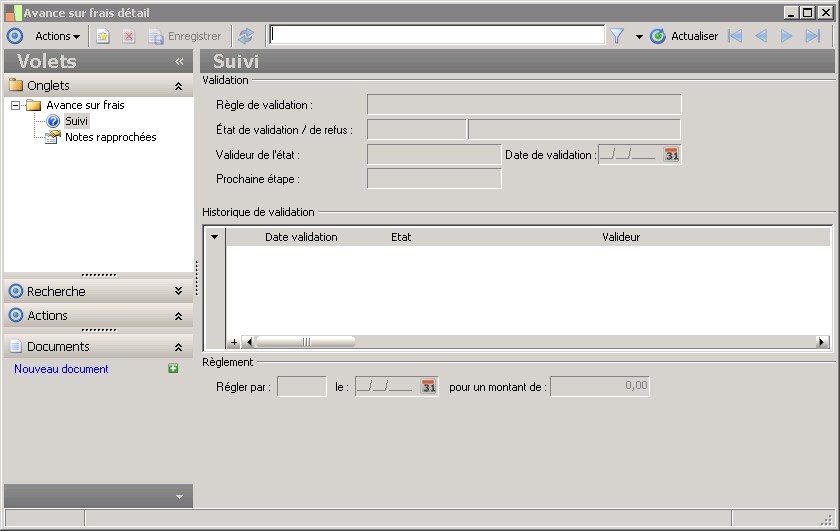The width and height of the screenshot is (840, 531).
Task: Click the Actualiser button
Action: [684, 36]
